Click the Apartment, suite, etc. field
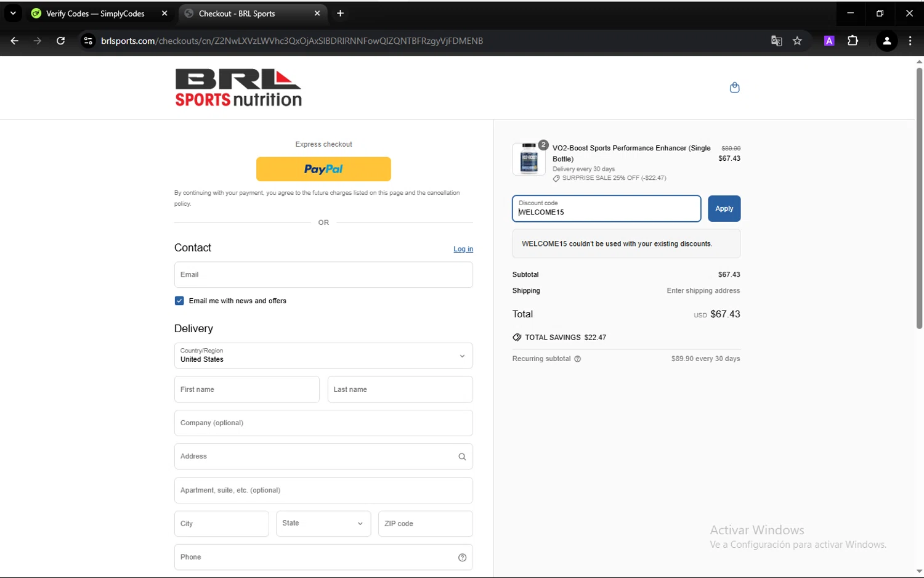Image resolution: width=924 pixels, height=578 pixels. (x=323, y=490)
